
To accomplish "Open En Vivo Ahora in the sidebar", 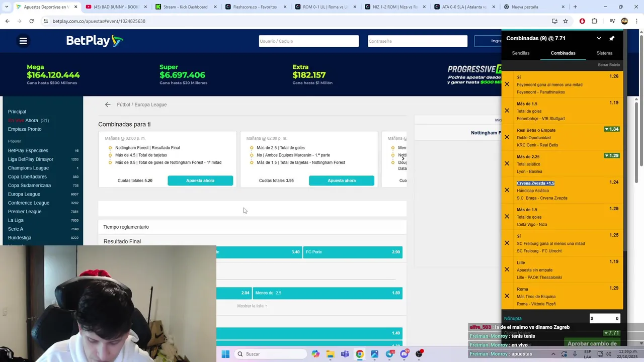I will coord(28,120).
